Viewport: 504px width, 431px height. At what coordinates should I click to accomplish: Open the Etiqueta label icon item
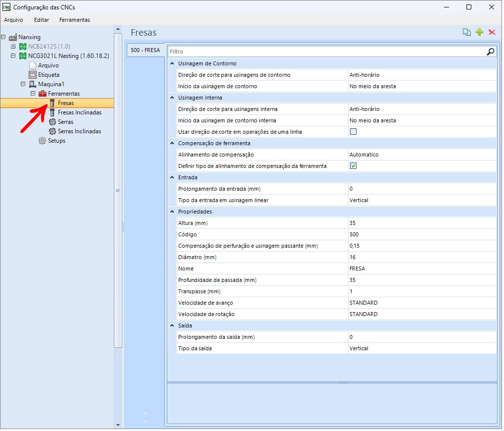pos(33,75)
